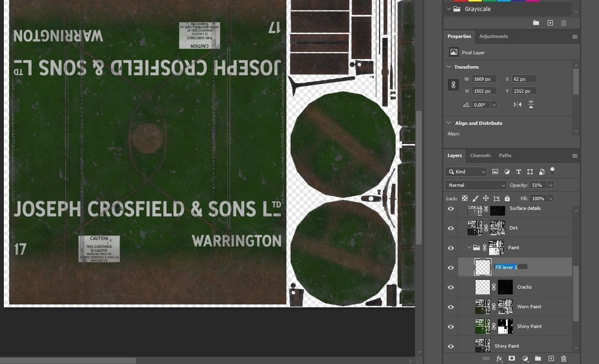Hide Fill layer 1 visibility eye

[451, 267]
